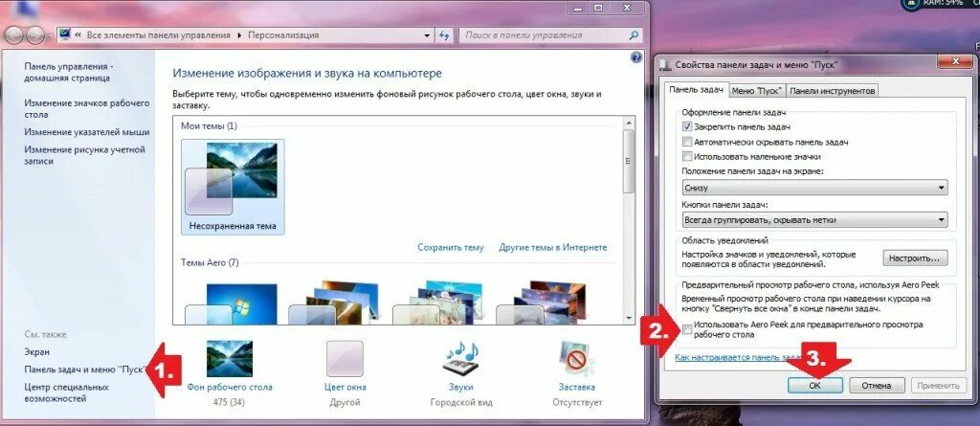980x426 pixels.
Task: Click the taskbar properties dialog title icon
Action: point(665,64)
